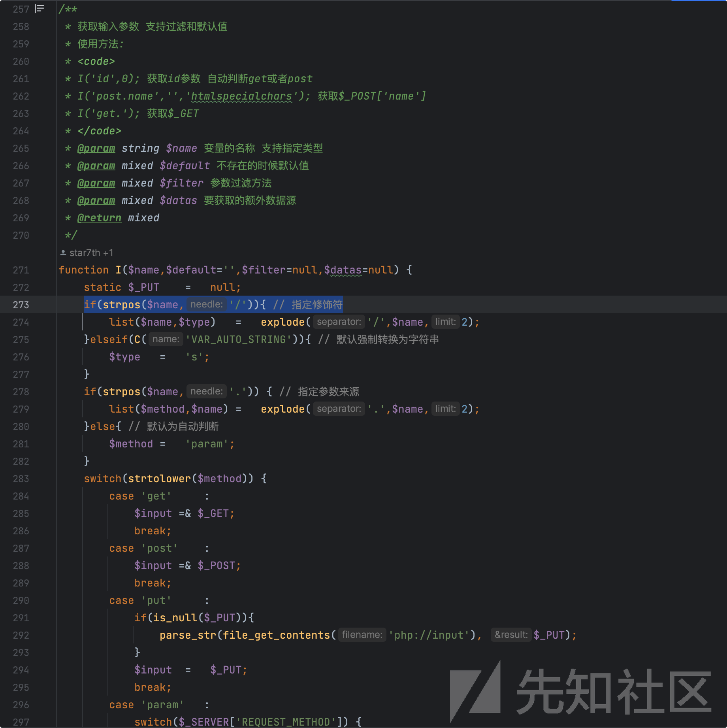The height and width of the screenshot is (728, 727).
Task: Click the @param tag for $filter
Action: [96, 183]
